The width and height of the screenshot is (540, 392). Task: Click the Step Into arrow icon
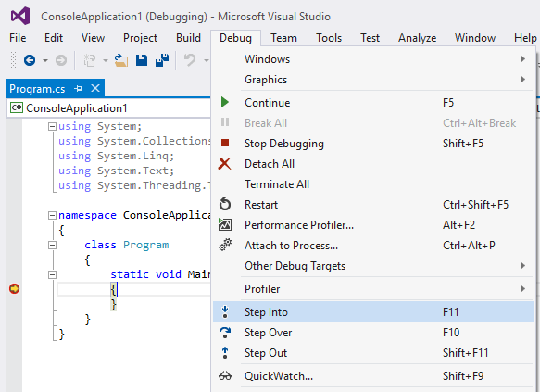pyautogui.click(x=225, y=311)
